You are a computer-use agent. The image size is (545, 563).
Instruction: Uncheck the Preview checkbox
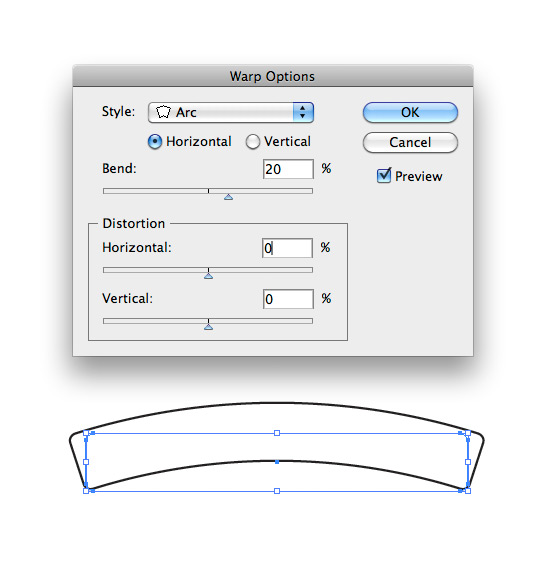click(x=384, y=176)
